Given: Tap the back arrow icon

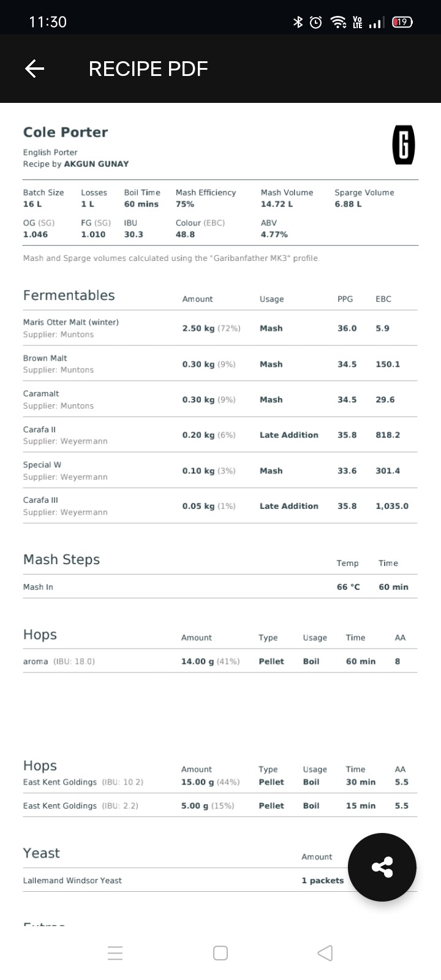Looking at the screenshot, I should [35, 69].
